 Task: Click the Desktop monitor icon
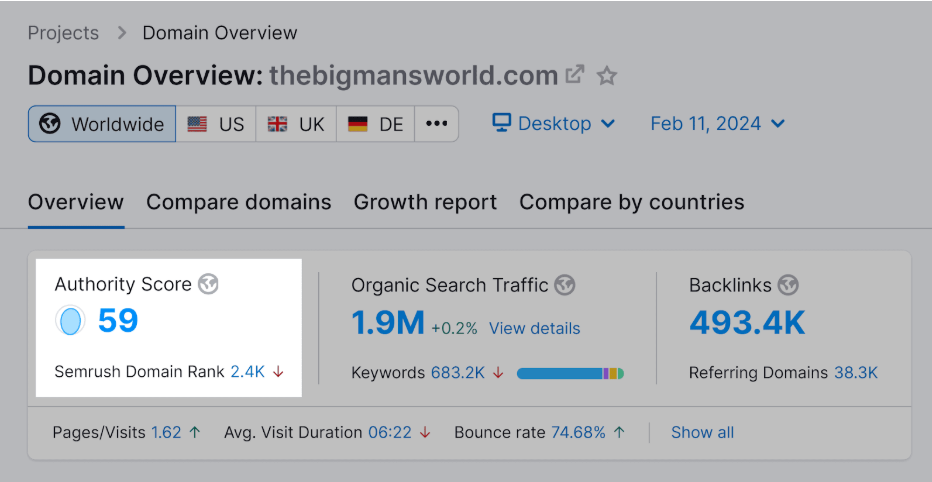click(x=502, y=123)
